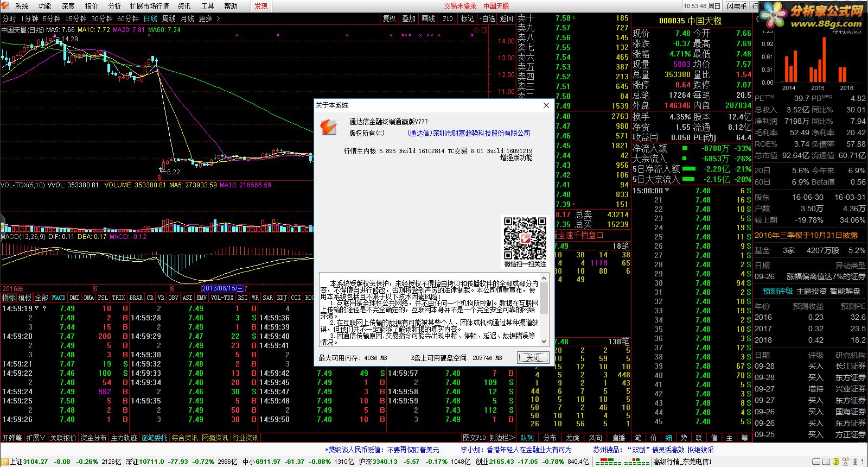Click the 返回 back toolbar button

[507, 18]
